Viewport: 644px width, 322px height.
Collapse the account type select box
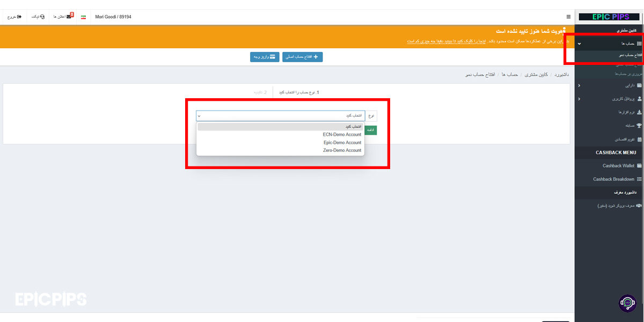click(x=280, y=116)
